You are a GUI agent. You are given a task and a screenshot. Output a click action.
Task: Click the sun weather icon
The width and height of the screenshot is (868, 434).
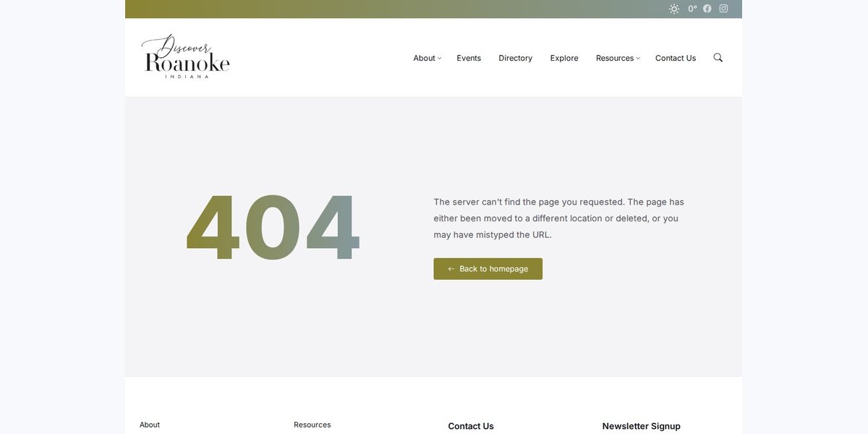coord(674,9)
